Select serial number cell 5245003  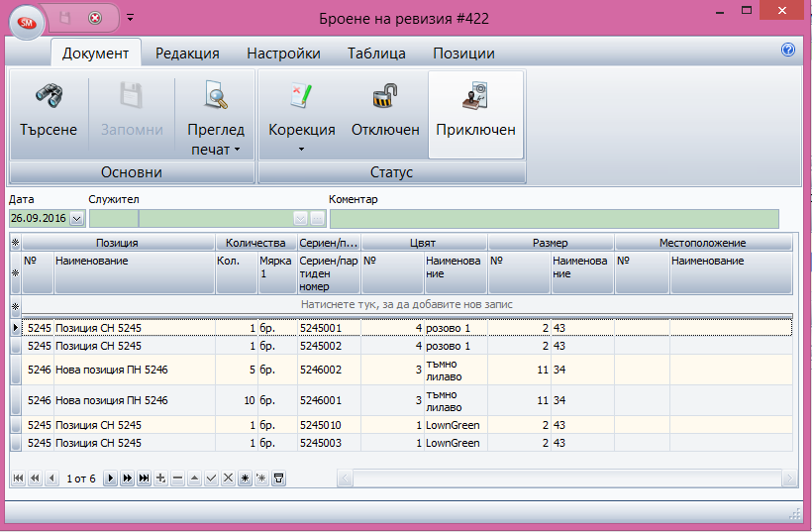[x=329, y=443]
